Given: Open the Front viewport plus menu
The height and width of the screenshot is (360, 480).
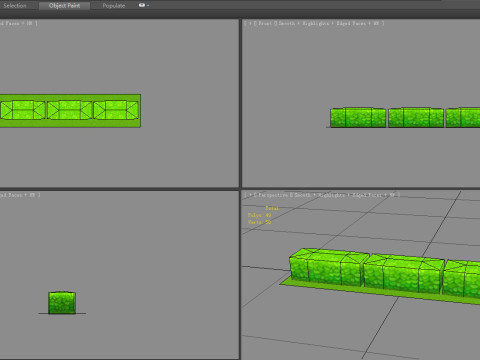Looking at the screenshot, I should 250,23.
